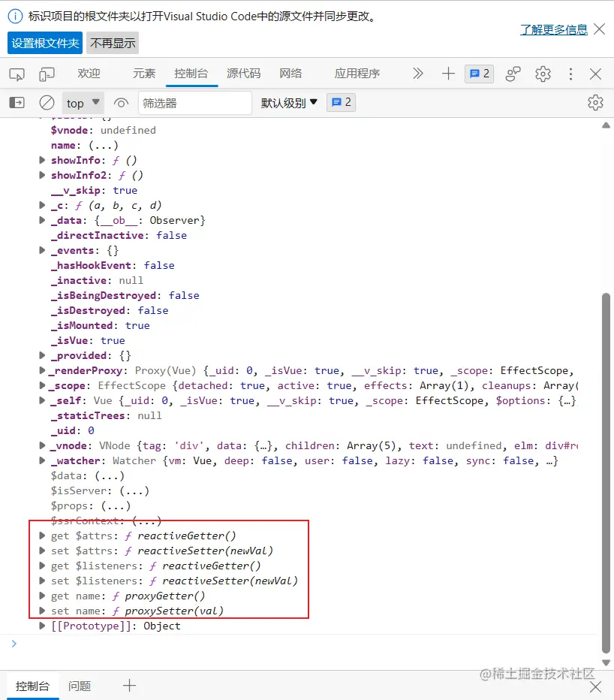Invoke getter for name (...) value
The width and height of the screenshot is (614, 700).
tap(103, 145)
